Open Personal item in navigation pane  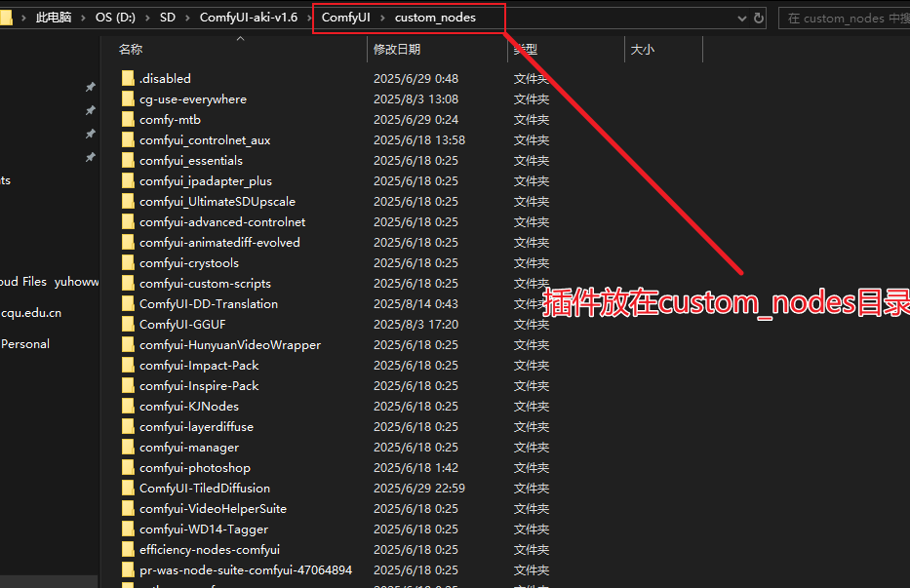click(25, 343)
